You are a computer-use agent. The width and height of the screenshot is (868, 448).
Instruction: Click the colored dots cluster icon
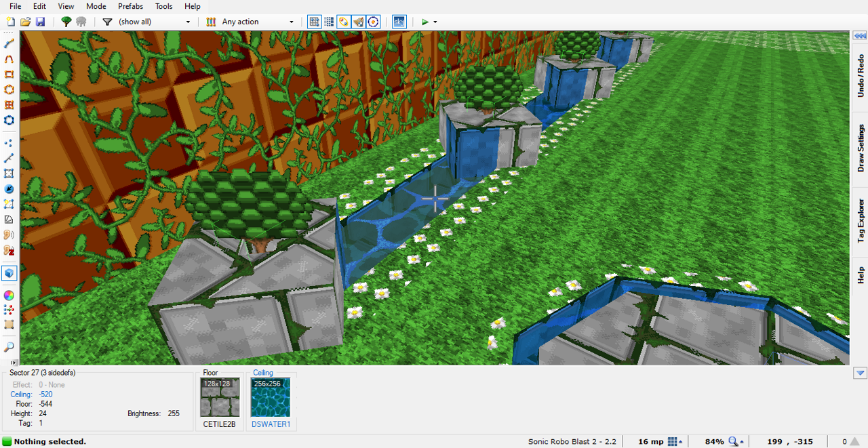point(9,310)
